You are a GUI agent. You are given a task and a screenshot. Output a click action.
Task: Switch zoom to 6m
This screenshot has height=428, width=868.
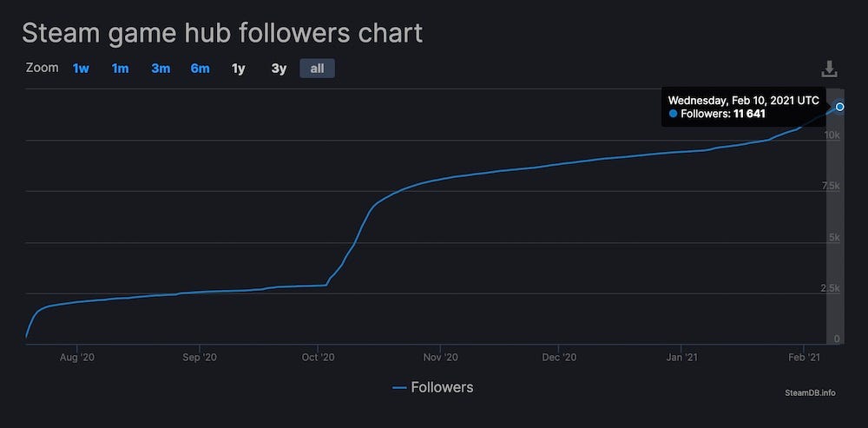coord(200,69)
